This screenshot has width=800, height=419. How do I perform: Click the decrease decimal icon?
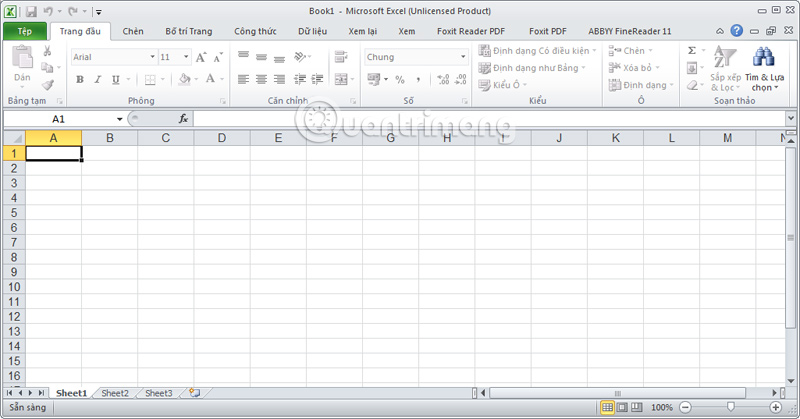tap(461, 79)
